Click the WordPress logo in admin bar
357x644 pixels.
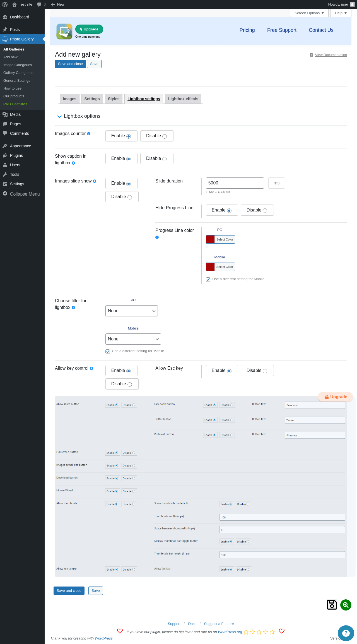pyautogui.click(x=5, y=4)
